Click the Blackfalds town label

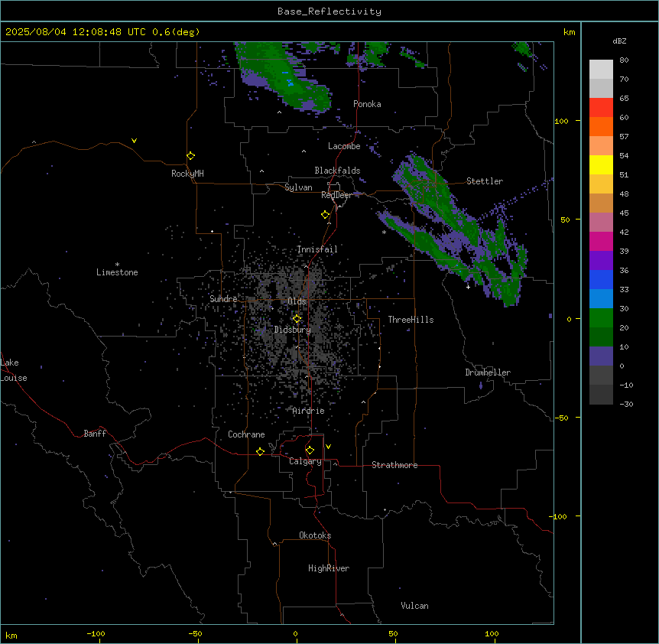(x=337, y=171)
